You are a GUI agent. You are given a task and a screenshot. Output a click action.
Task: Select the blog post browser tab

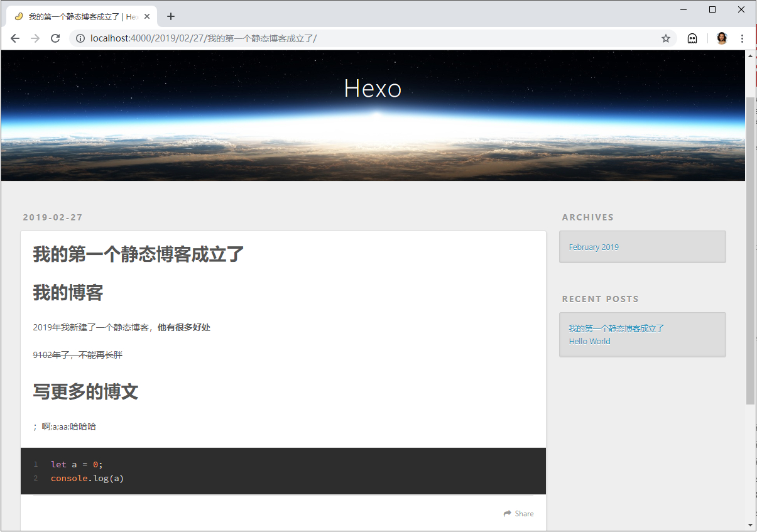pyautogui.click(x=81, y=17)
